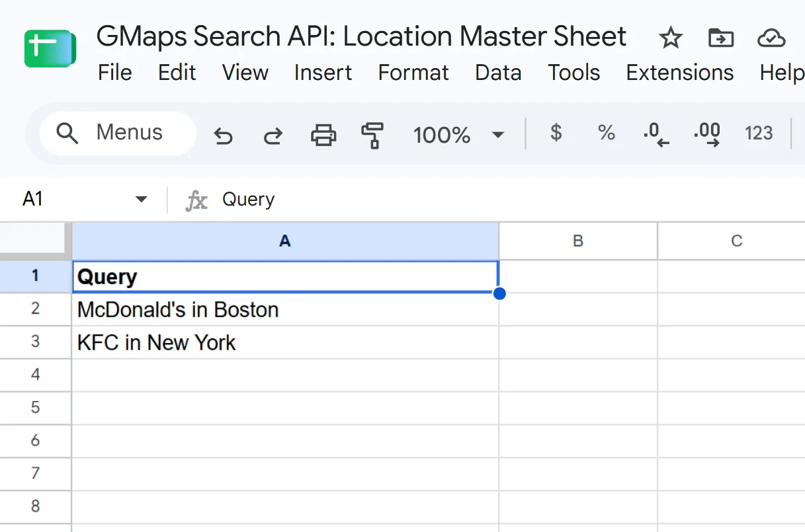Viewport: 805px width, 532px height.
Task: Open the Edit menu
Action: point(177,73)
